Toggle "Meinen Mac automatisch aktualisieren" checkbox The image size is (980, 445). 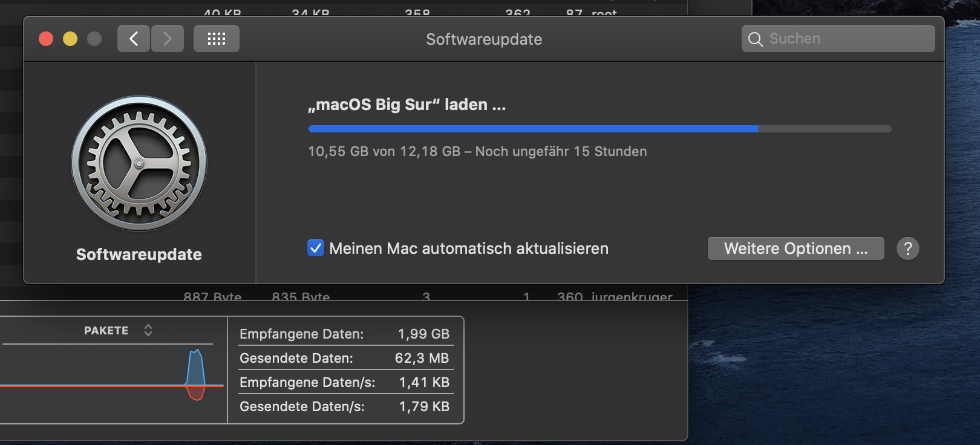point(316,248)
